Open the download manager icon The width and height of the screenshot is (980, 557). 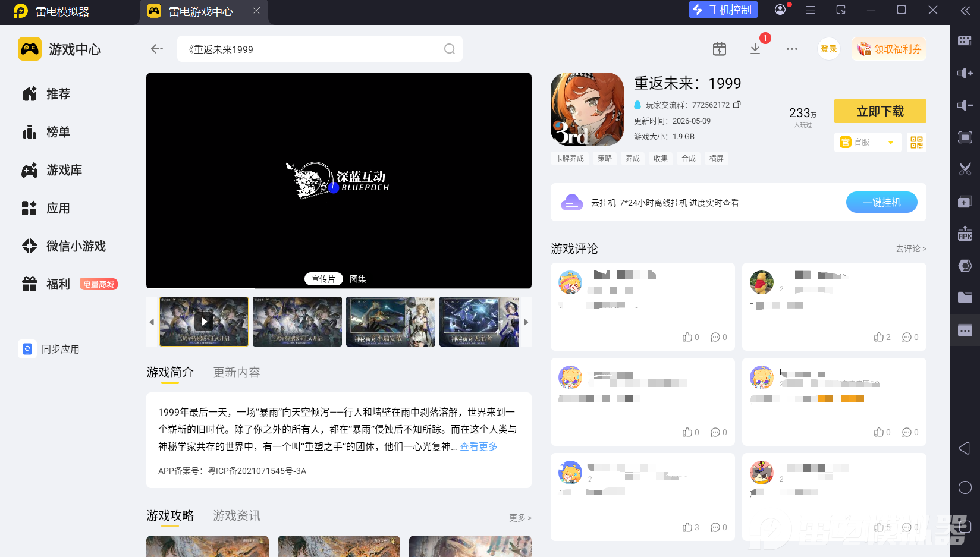pos(755,49)
